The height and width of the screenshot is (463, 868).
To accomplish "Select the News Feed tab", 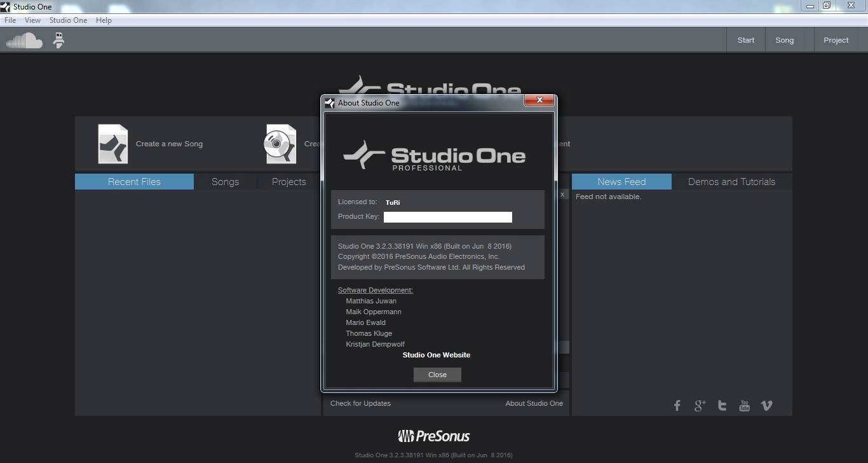I will pos(621,182).
